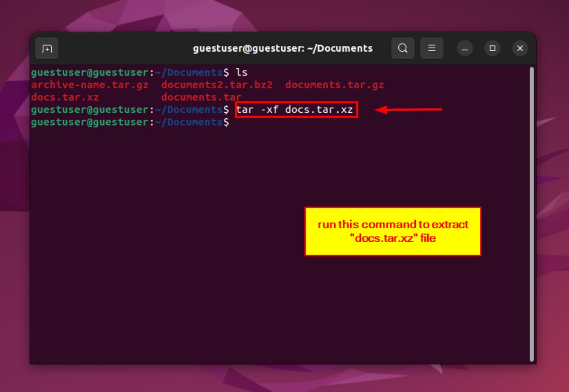Click the terminal vertical scrollbar
This screenshot has height=392, width=569.
[x=532, y=213]
